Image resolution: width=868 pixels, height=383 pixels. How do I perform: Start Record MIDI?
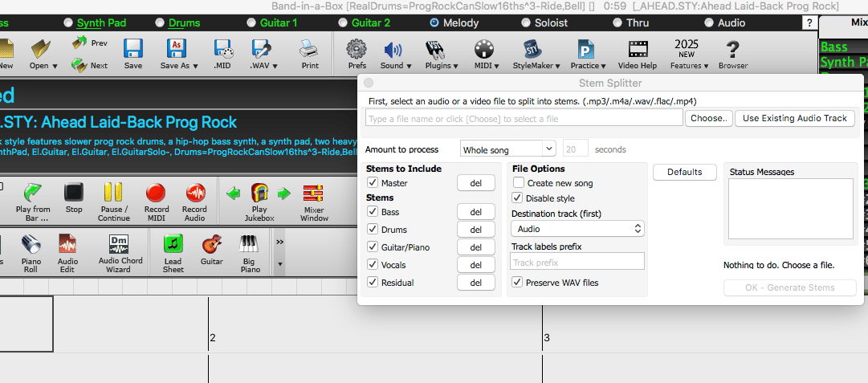(x=157, y=202)
